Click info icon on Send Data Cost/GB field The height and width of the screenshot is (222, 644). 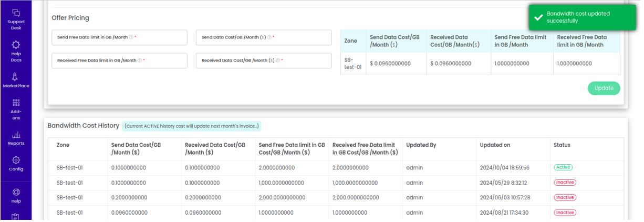pos(269,38)
